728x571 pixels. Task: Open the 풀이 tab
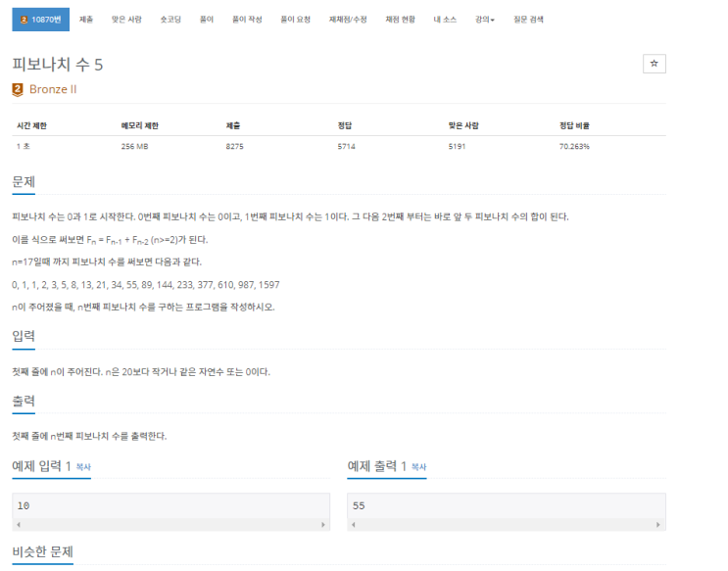pyautogui.click(x=206, y=20)
